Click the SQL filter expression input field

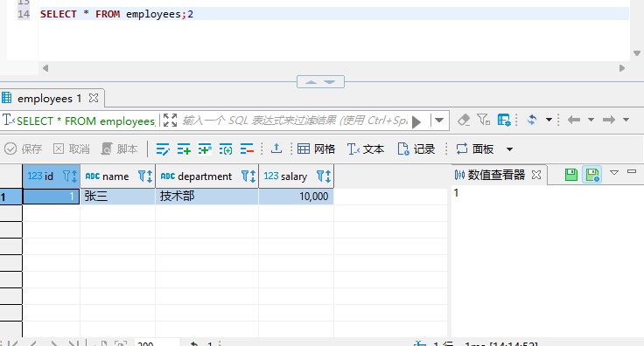(x=295, y=121)
